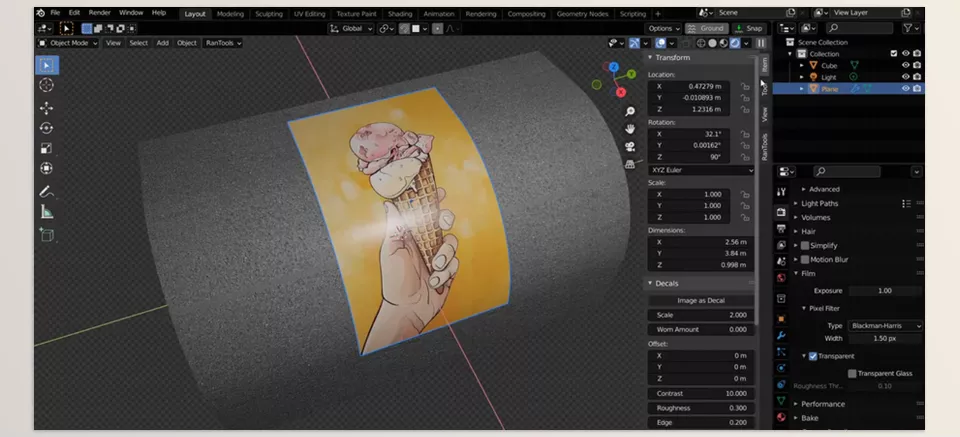
Task: Click the green Y axis gizmo
Action: [x=632, y=75]
